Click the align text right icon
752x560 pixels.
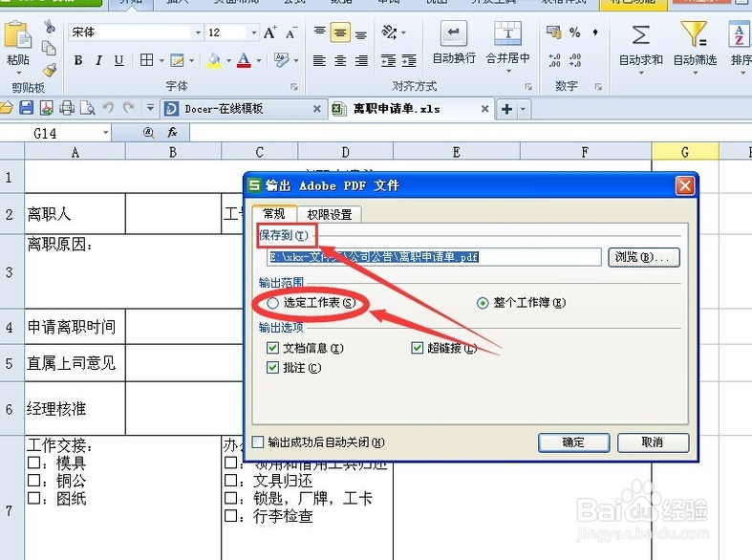point(361,60)
